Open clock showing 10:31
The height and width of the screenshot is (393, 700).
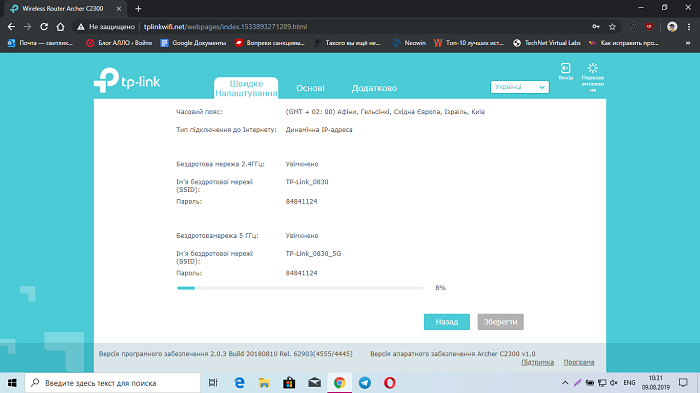click(x=656, y=383)
